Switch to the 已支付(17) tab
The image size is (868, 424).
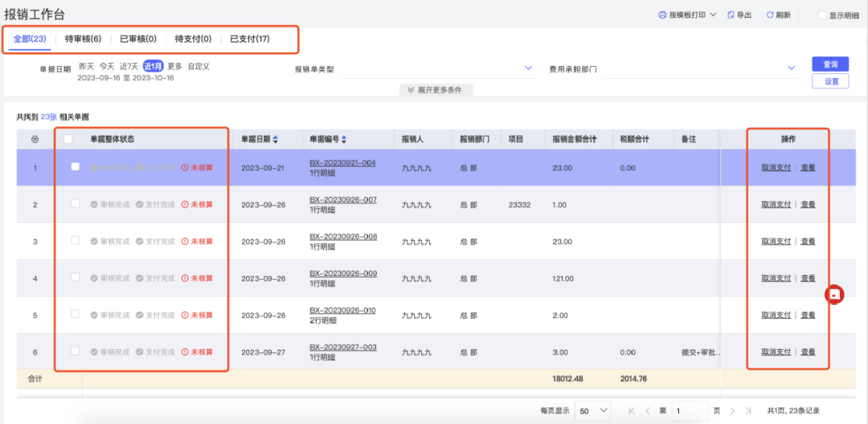point(250,39)
